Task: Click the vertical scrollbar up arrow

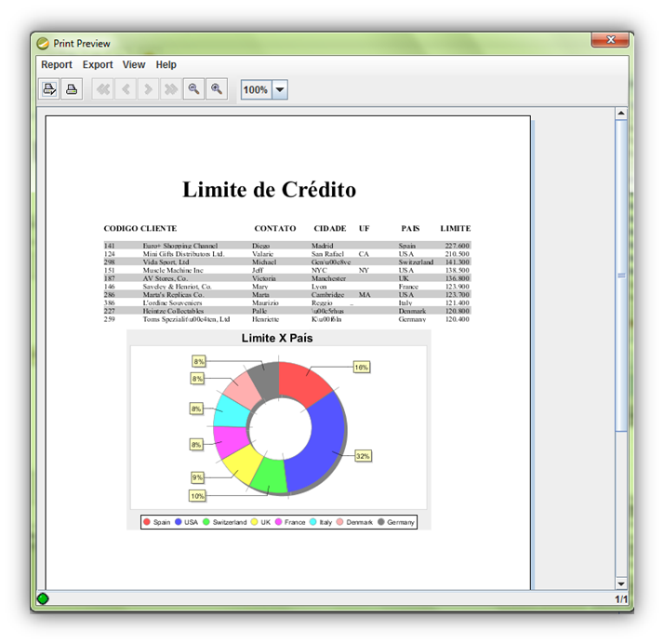Action: tap(621, 114)
